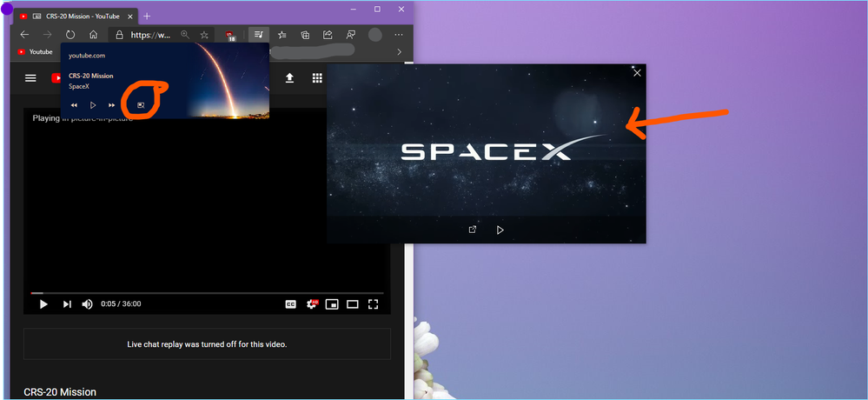This screenshot has height=400, width=868.
Task: Go back in browser history
Action: click(x=24, y=35)
